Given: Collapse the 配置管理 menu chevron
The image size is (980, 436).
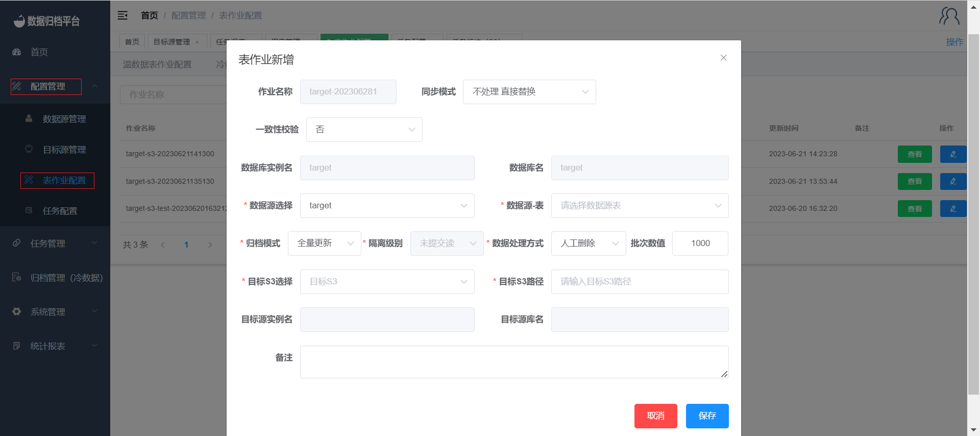Looking at the screenshot, I should pyautogui.click(x=95, y=86).
